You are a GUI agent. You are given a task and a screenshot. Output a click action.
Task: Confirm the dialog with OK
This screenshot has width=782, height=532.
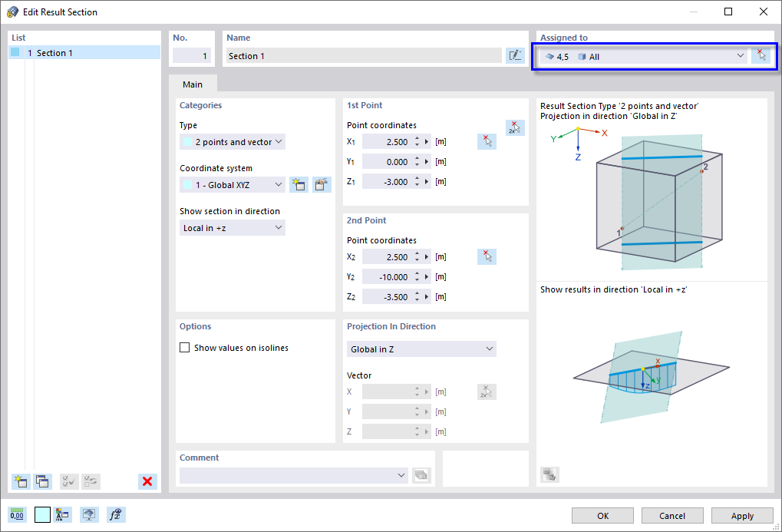602,515
